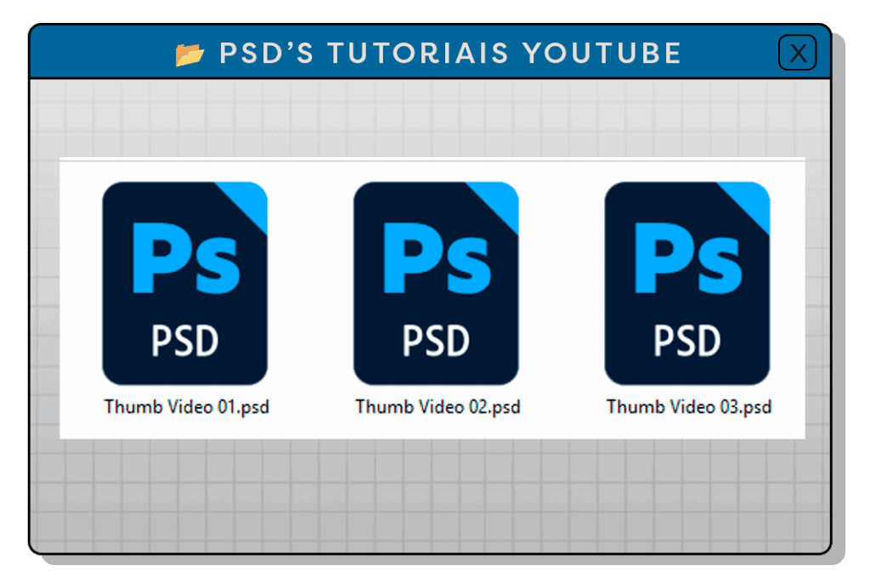Select the Thumb Video 02.psd Photoshop icon
870x588 pixels.
point(436,283)
